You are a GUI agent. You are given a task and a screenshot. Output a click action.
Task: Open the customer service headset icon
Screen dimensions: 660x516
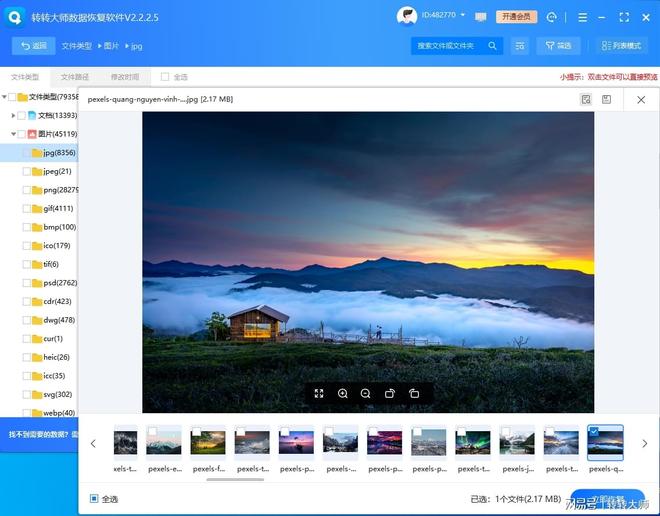[551, 17]
